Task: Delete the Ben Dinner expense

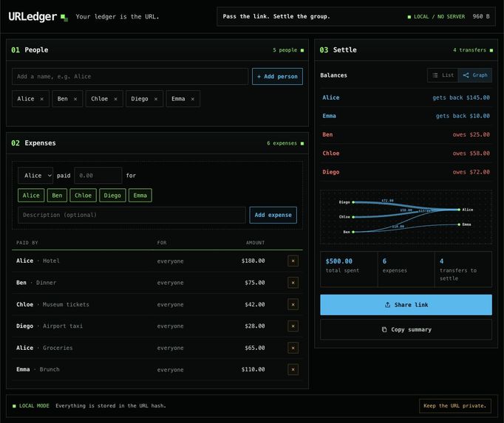Action: (x=293, y=283)
